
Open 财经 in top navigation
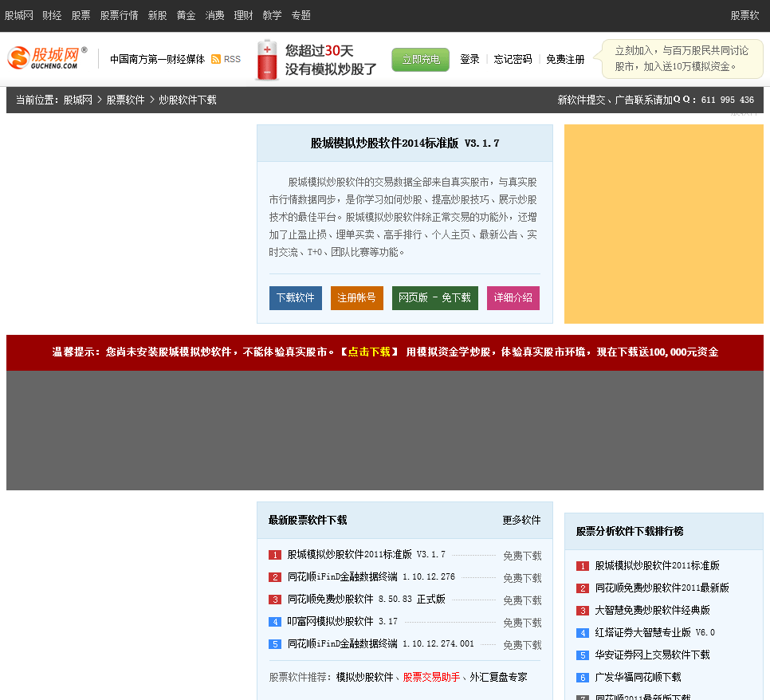point(52,16)
